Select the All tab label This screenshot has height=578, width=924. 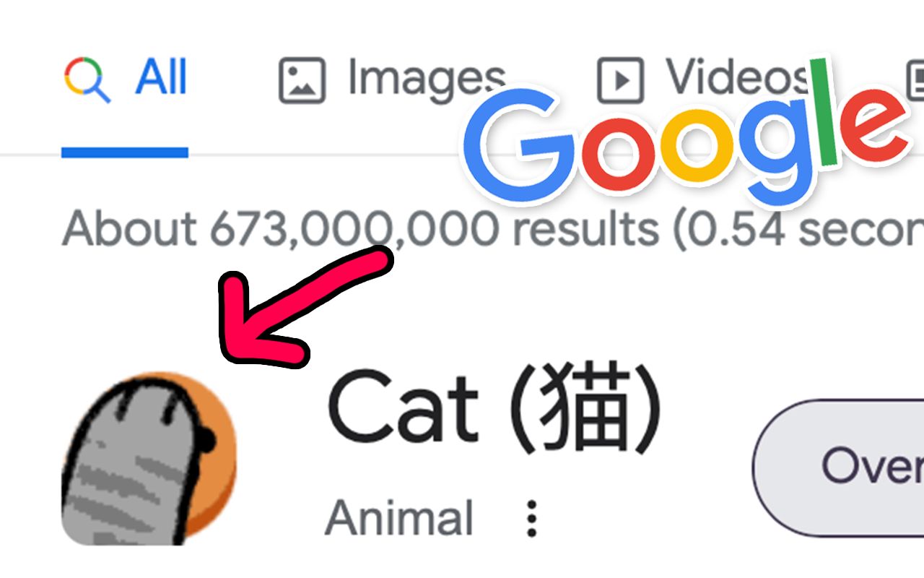point(161,77)
